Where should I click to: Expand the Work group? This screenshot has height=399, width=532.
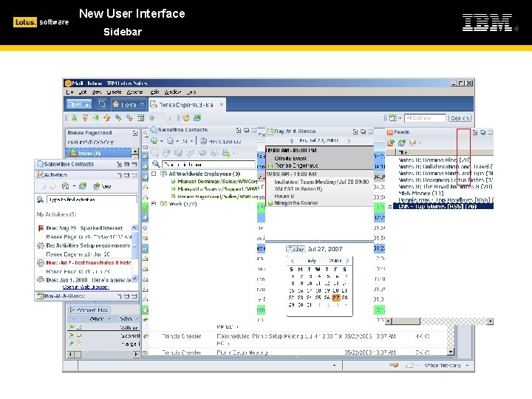coord(154,204)
